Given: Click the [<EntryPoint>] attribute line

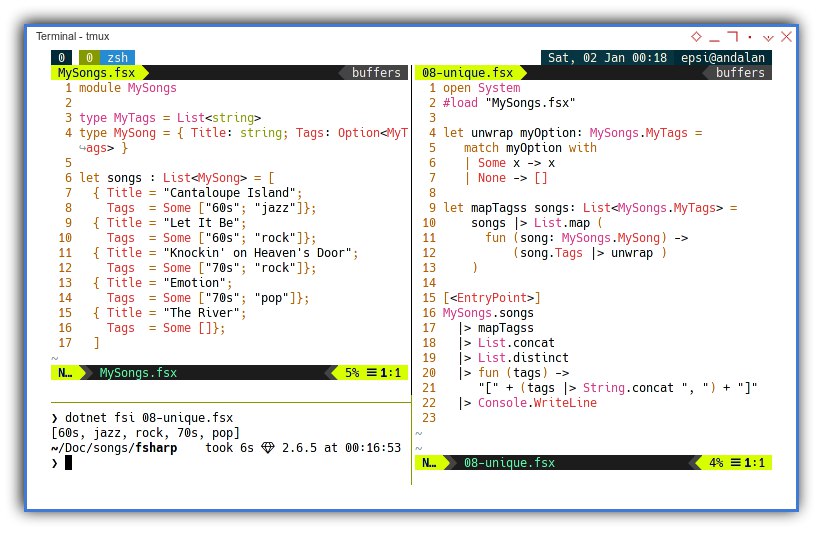Looking at the screenshot, I should pyautogui.click(x=492, y=298).
